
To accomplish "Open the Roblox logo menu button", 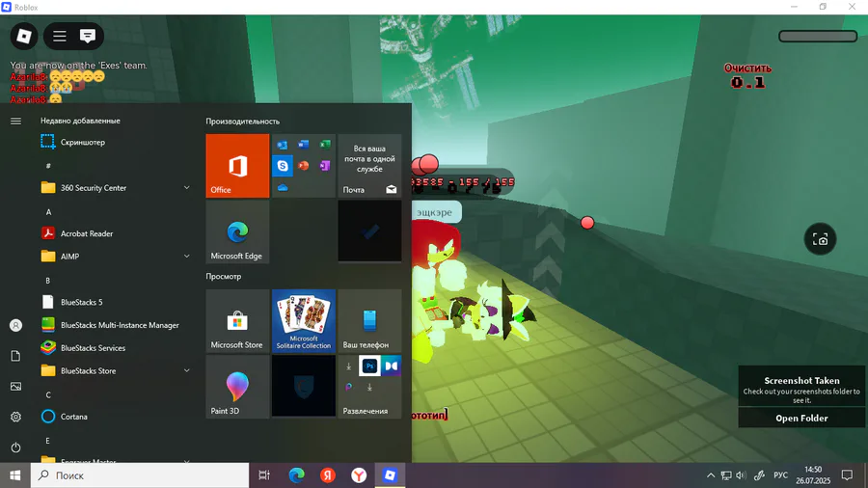I will 24,36.
